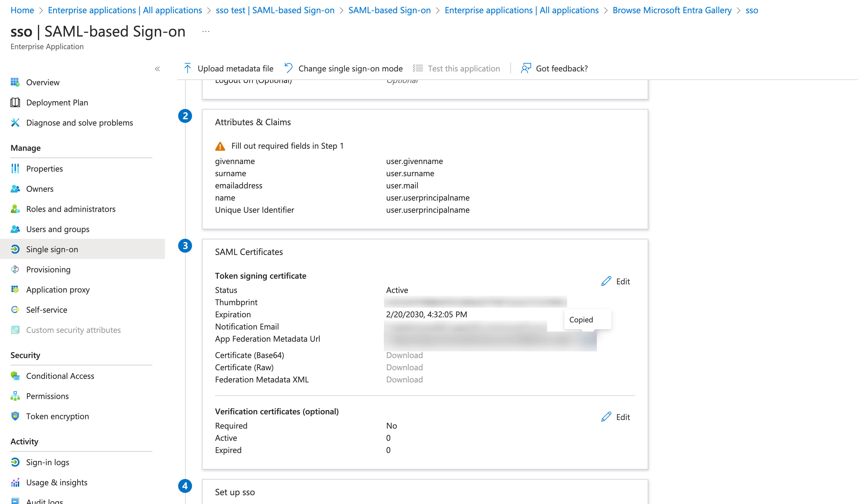Image resolution: width=858 pixels, height=504 pixels.
Task: Go to Home breadcrumb
Action: click(22, 10)
